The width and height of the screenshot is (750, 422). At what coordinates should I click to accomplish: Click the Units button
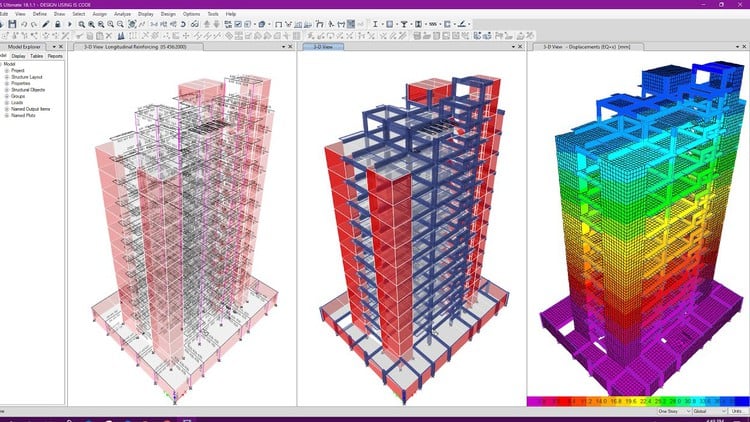coord(739,410)
